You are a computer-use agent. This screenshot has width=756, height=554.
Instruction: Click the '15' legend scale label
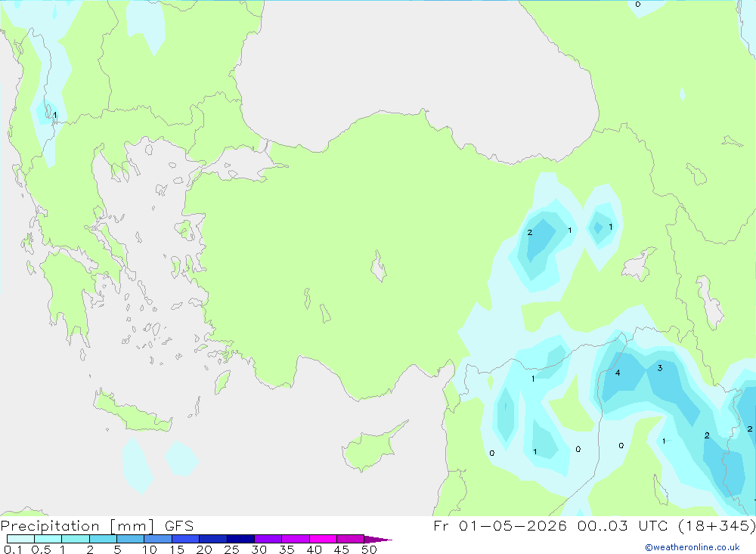pos(176,549)
